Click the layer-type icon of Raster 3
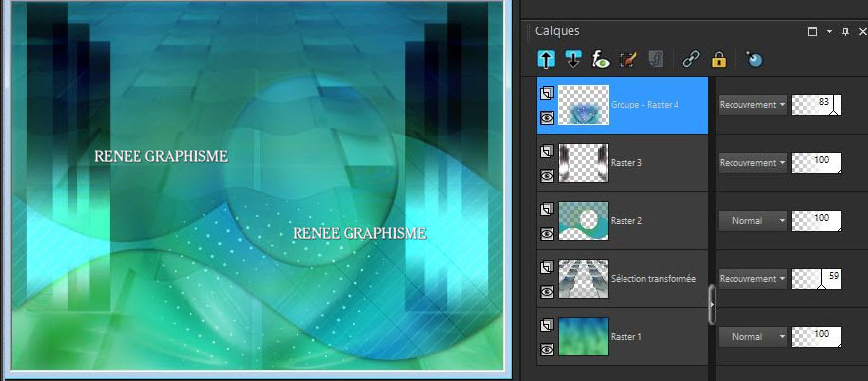 point(546,151)
